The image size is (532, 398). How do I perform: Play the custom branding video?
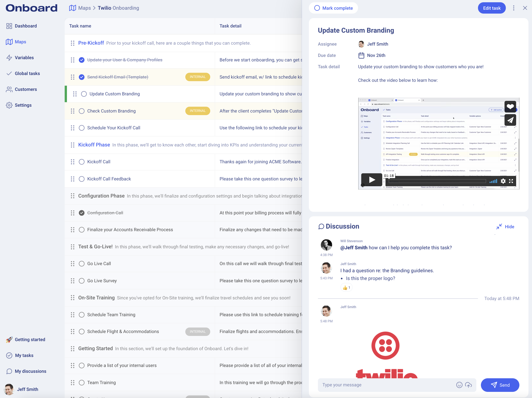(x=372, y=180)
